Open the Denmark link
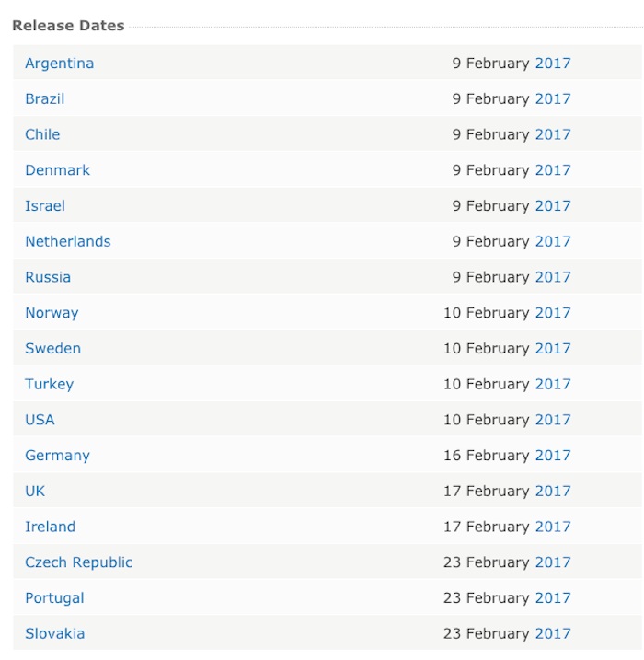 coord(57,170)
